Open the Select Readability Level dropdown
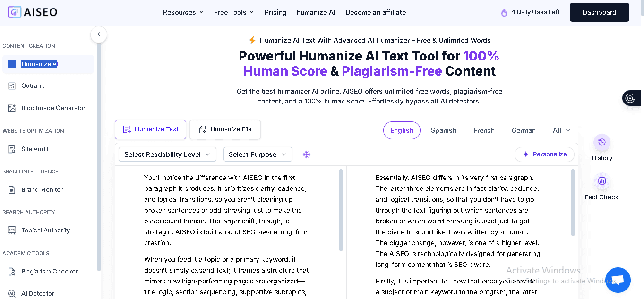Screen dimensions: 644x299 click(167, 154)
